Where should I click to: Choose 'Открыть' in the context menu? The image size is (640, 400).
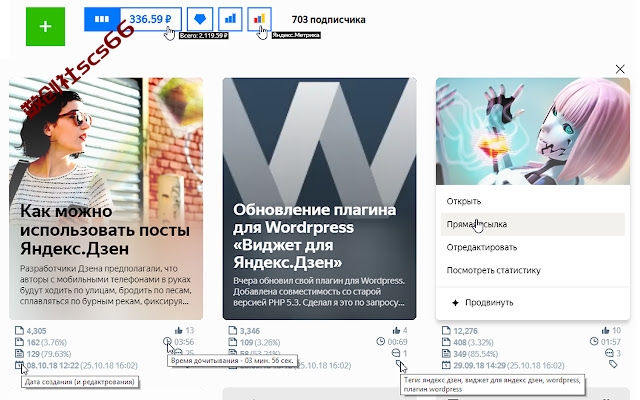click(x=533, y=201)
